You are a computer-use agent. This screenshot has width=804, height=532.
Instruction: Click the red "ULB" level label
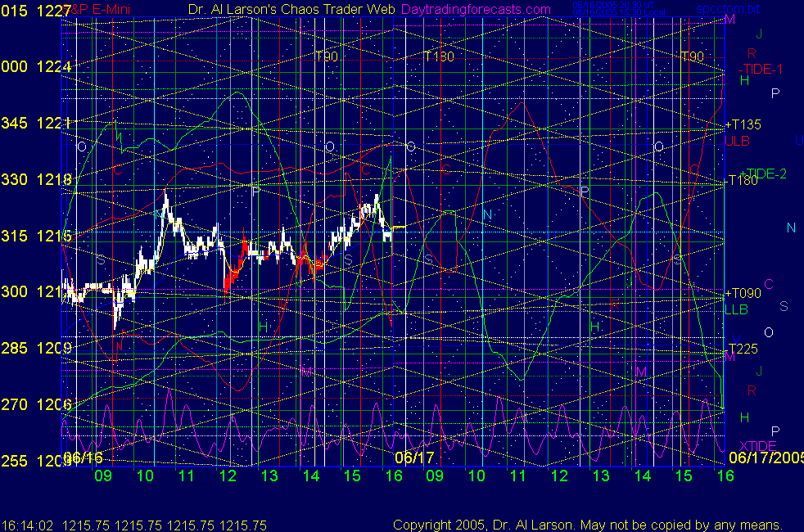(738, 141)
